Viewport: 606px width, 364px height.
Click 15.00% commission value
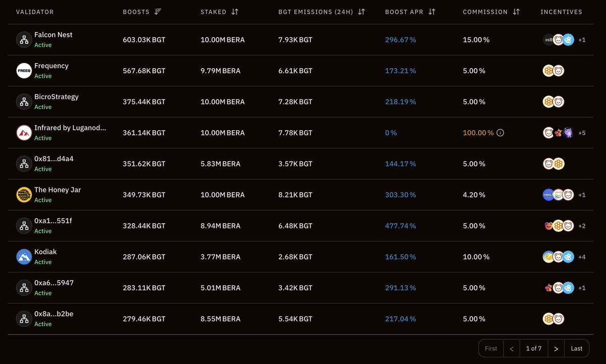[476, 39]
